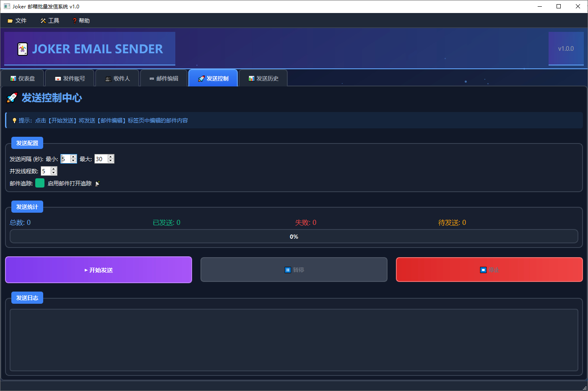Click the rocket icon beside 发送控制中心
This screenshot has width=588, height=391.
click(x=12, y=98)
